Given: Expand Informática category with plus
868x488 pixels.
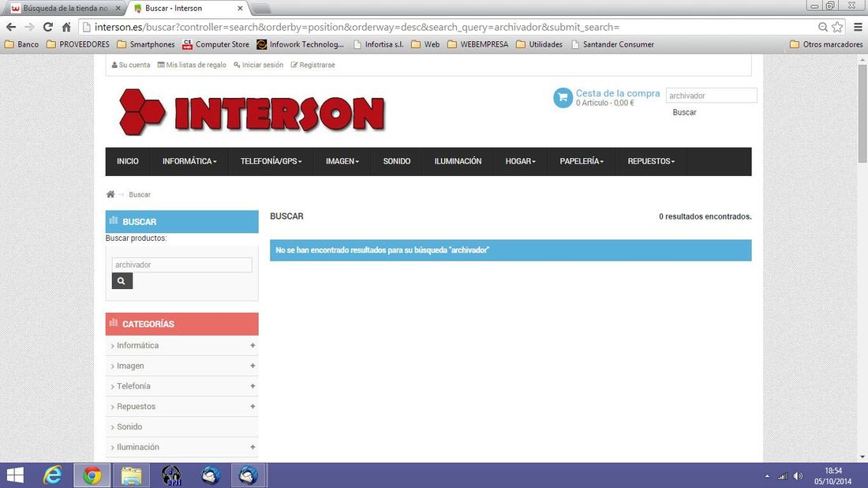Looking at the screenshot, I should pos(253,345).
